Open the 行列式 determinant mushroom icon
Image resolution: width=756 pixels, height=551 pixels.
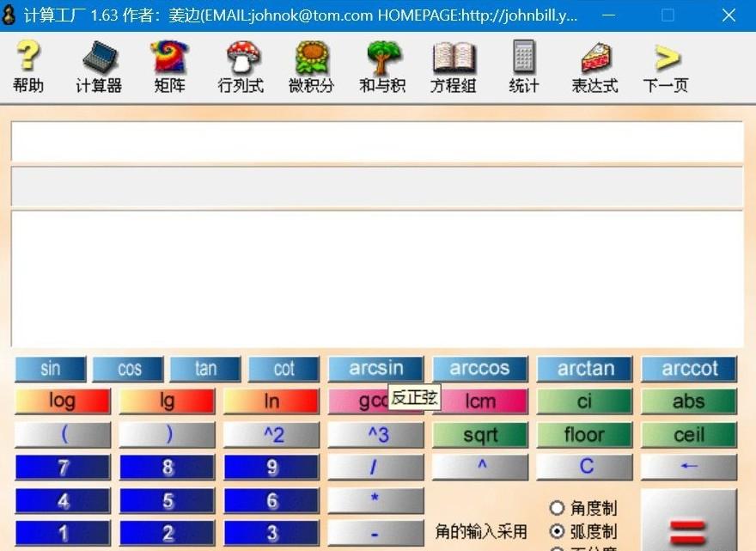tap(241, 66)
